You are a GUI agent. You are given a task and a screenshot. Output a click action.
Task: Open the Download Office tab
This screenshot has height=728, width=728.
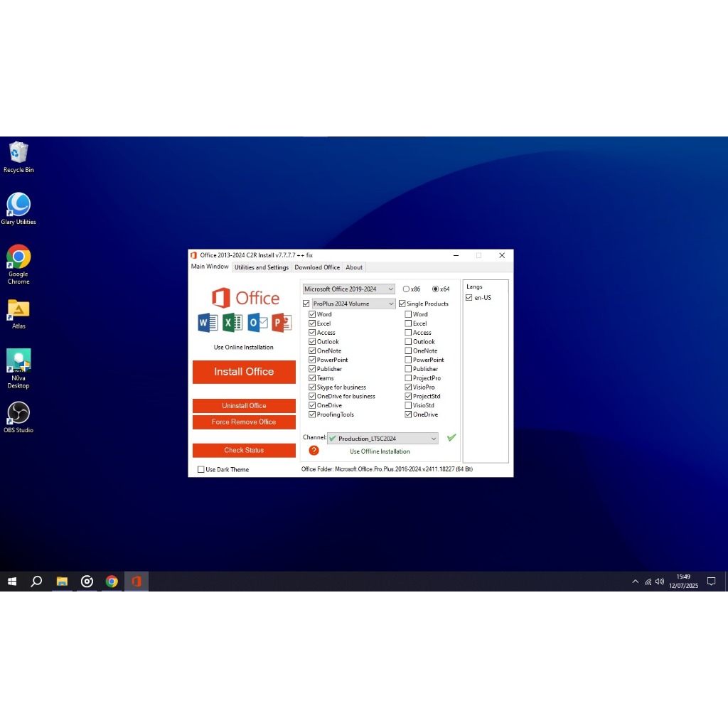click(x=317, y=267)
